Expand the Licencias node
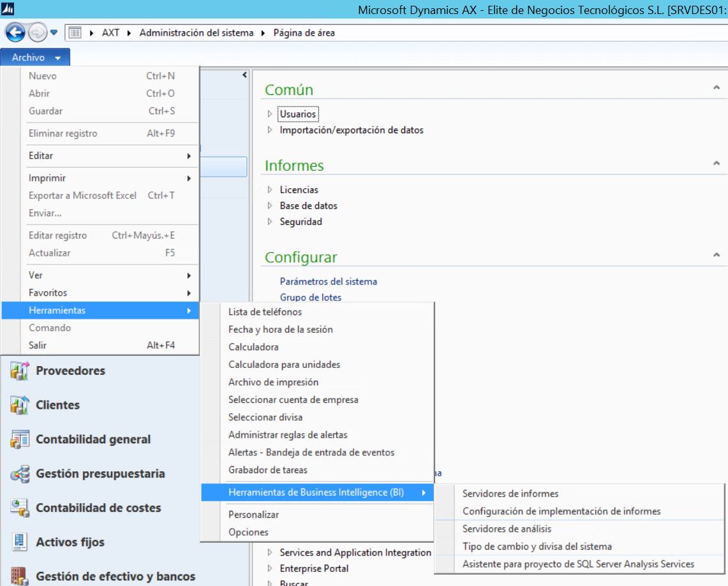728x586 pixels. (270, 190)
